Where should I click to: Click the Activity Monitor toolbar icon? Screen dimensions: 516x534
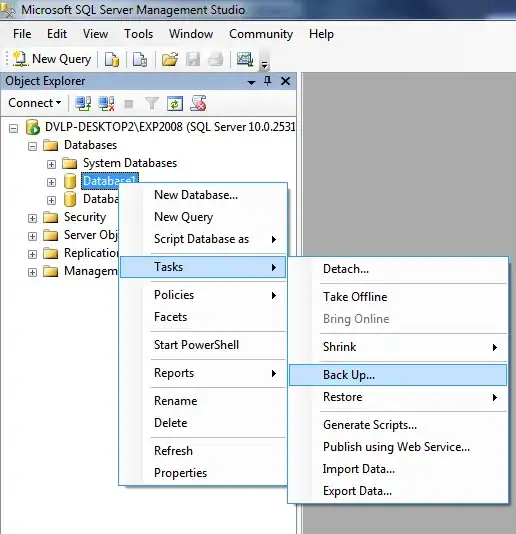click(x=245, y=59)
